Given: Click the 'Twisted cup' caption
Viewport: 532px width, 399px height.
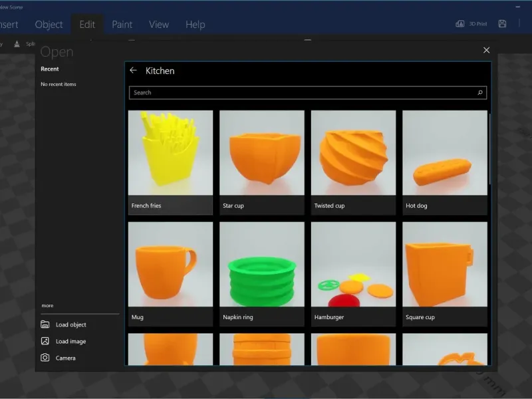Looking at the screenshot, I should point(329,205).
